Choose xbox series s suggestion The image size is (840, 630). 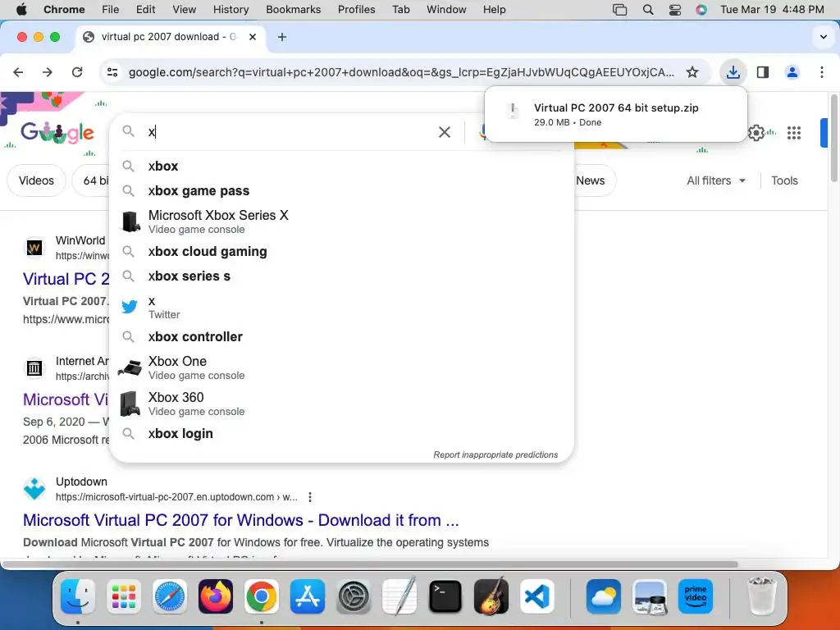341,276
